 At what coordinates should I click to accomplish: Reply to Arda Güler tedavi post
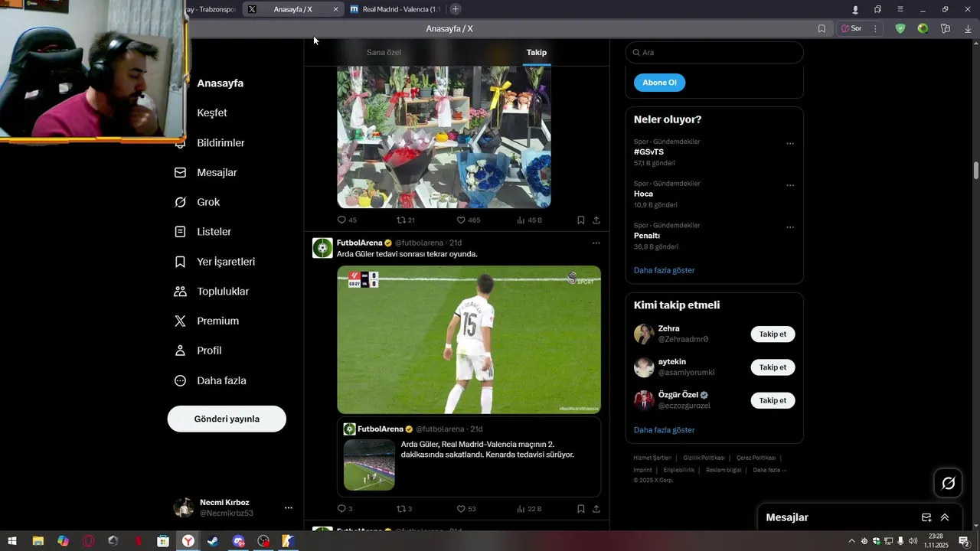tap(345, 509)
